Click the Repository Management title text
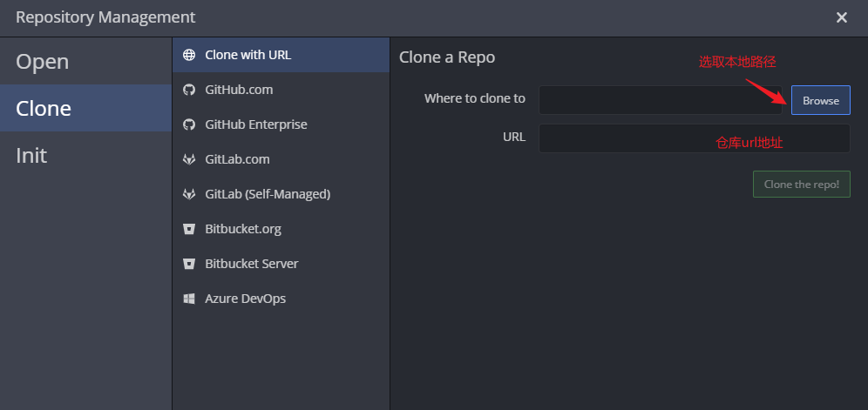Screen dimensions: 868x410 [x=105, y=17]
